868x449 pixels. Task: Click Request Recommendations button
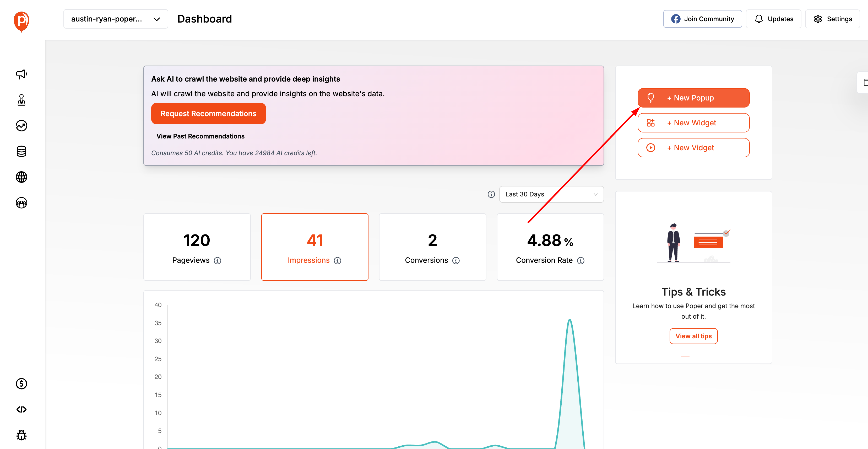[208, 114]
